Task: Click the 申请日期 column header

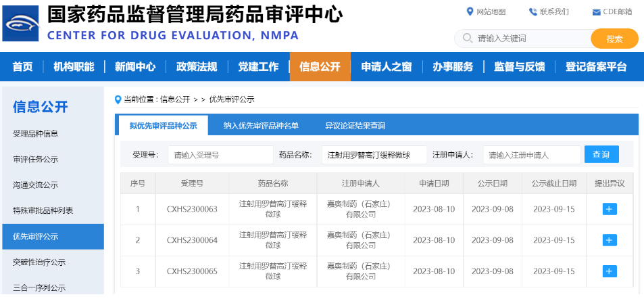Action: 434,183
